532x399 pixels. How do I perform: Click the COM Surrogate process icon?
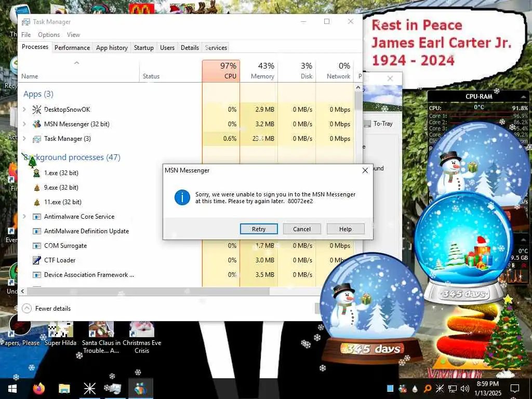point(37,246)
